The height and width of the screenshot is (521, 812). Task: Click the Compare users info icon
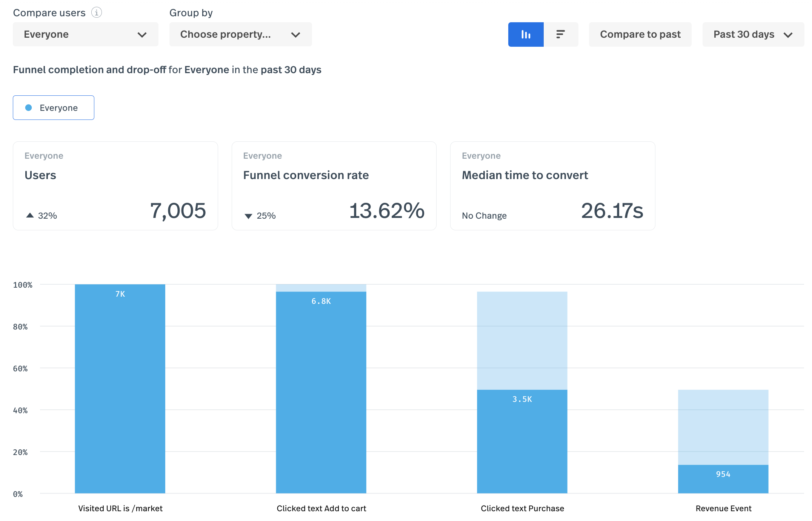click(x=97, y=12)
